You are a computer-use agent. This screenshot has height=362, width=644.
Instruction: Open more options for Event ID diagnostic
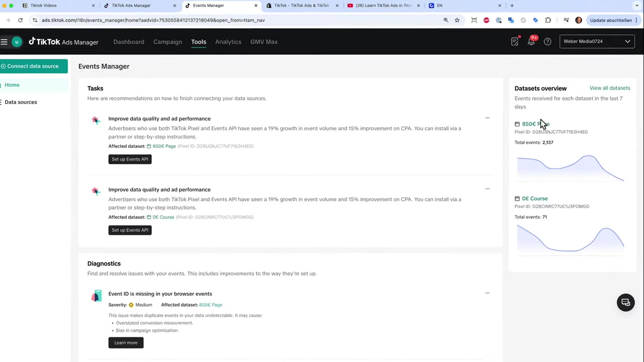487,293
